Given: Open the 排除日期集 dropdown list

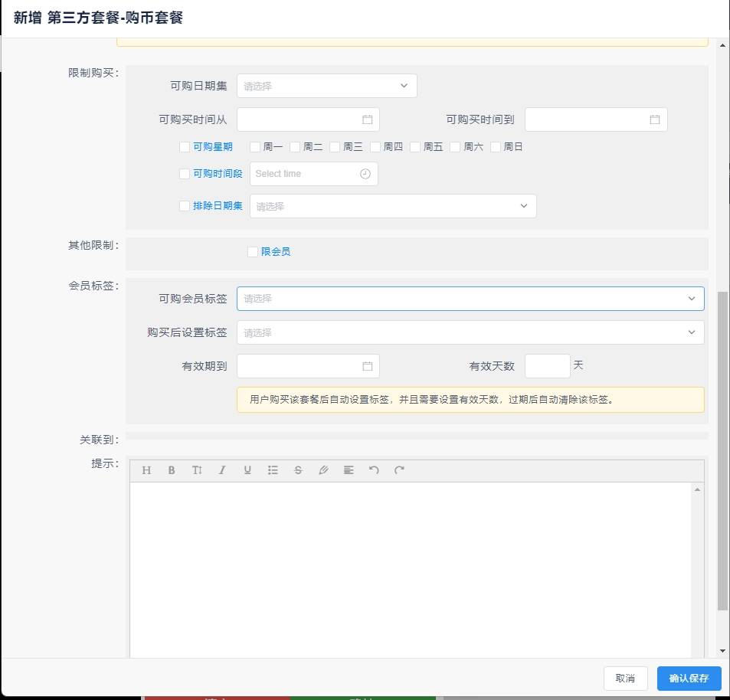Looking at the screenshot, I should tap(393, 206).
